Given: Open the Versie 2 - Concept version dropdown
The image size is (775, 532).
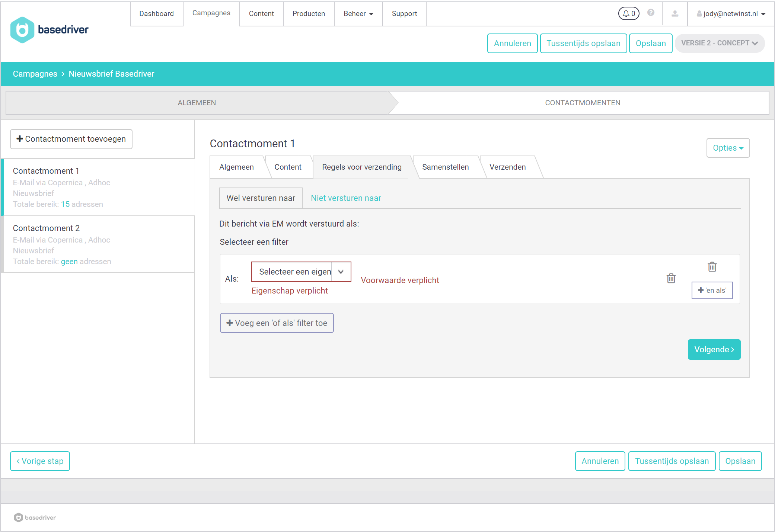Looking at the screenshot, I should click(720, 43).
